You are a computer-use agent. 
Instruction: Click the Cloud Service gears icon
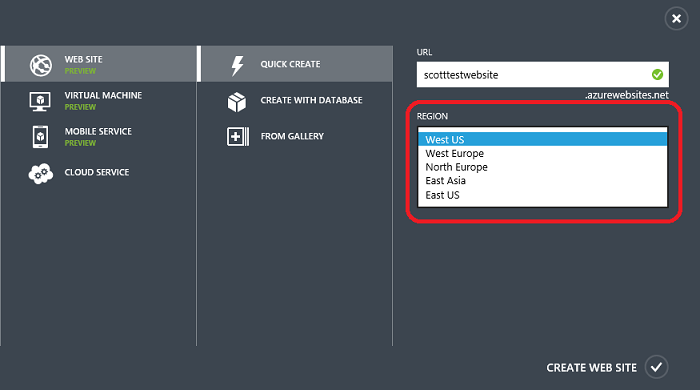pyautogui.click(x=41, y=173)
